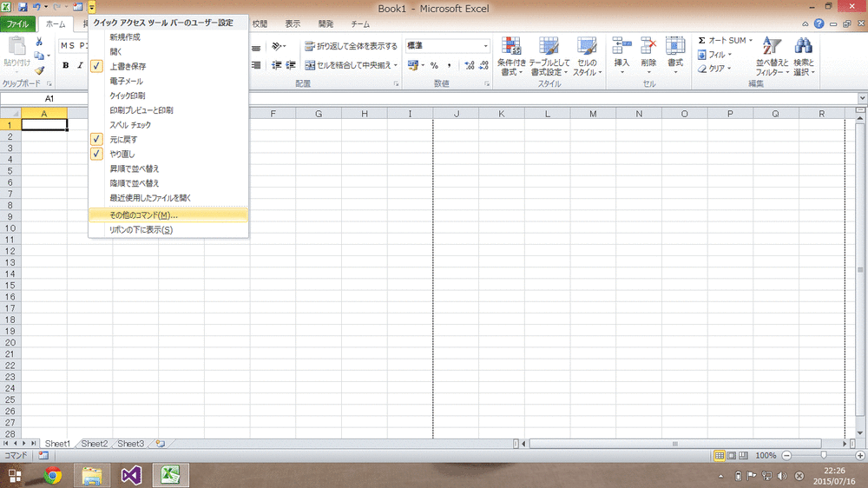Click the zoom slider handle

(x=824, y=455)
